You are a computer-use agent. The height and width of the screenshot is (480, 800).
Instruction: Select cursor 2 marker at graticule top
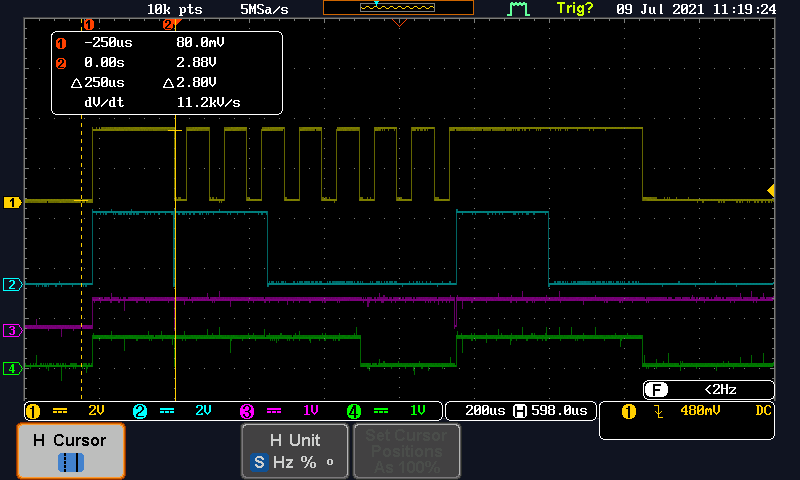[168, 24]
